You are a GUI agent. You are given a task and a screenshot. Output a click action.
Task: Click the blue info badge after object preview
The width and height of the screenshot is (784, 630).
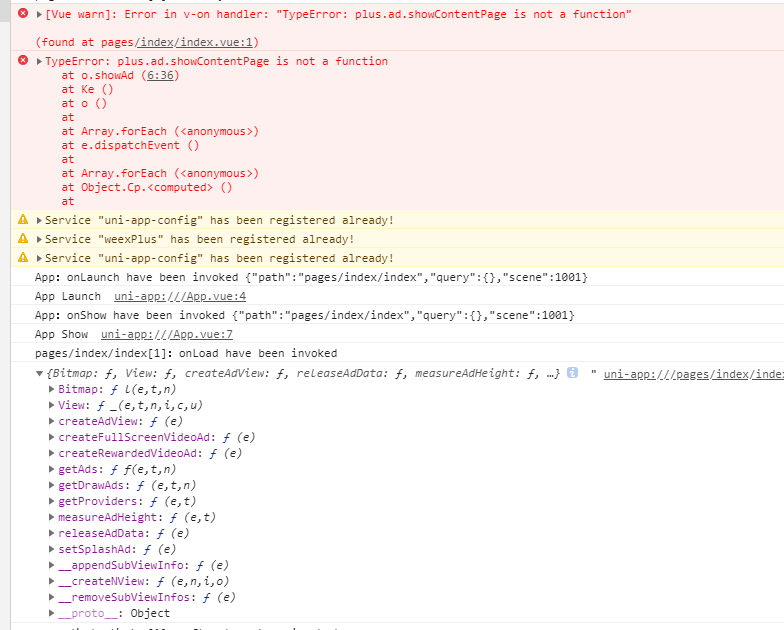(x=572, y=373)
